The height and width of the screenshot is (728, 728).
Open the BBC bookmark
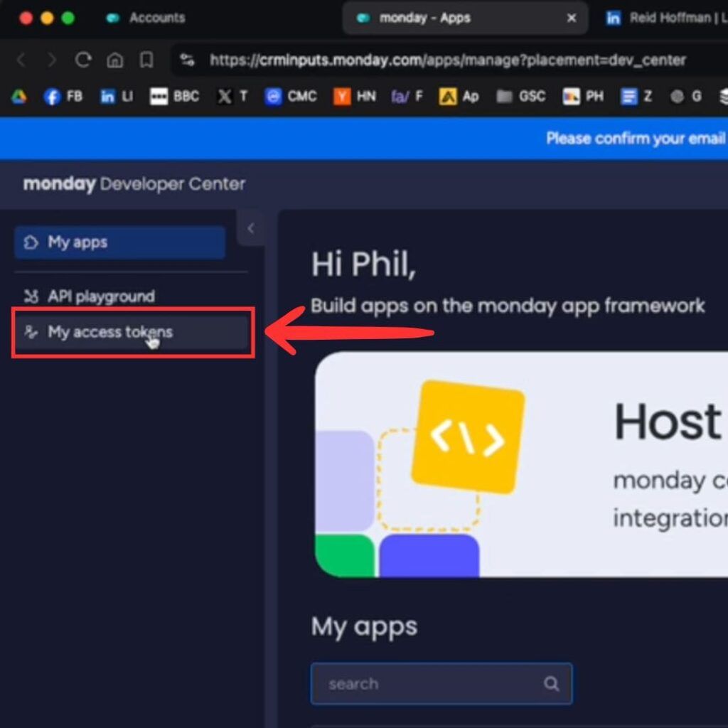click(x=175, y=97)
